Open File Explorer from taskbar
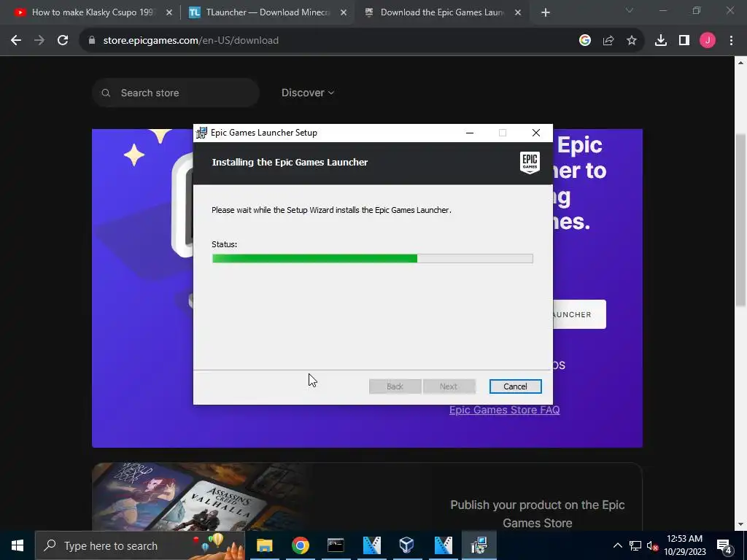 [264, 545]
